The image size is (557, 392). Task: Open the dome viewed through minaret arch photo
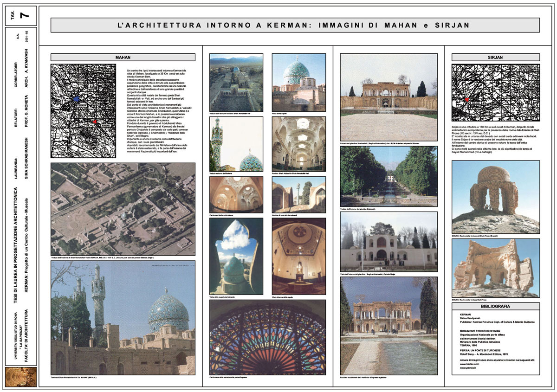pos(236,256)
